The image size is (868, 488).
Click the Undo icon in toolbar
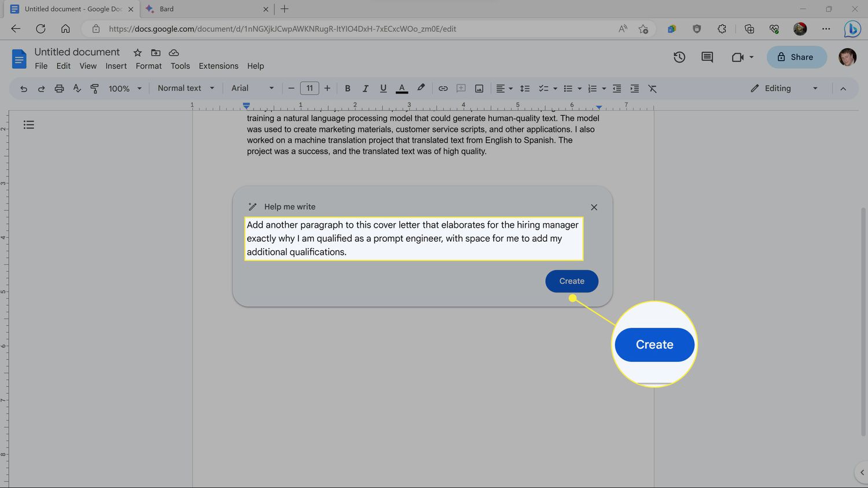tap(24, 88)
